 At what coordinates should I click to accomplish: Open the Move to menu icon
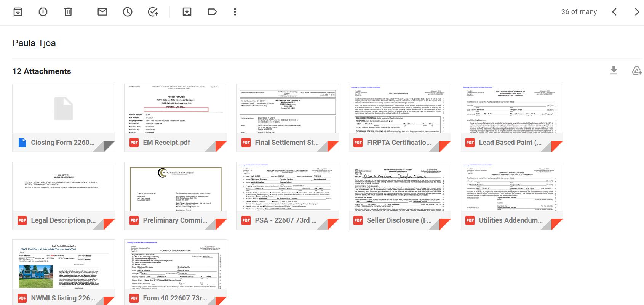pos(187,12)
